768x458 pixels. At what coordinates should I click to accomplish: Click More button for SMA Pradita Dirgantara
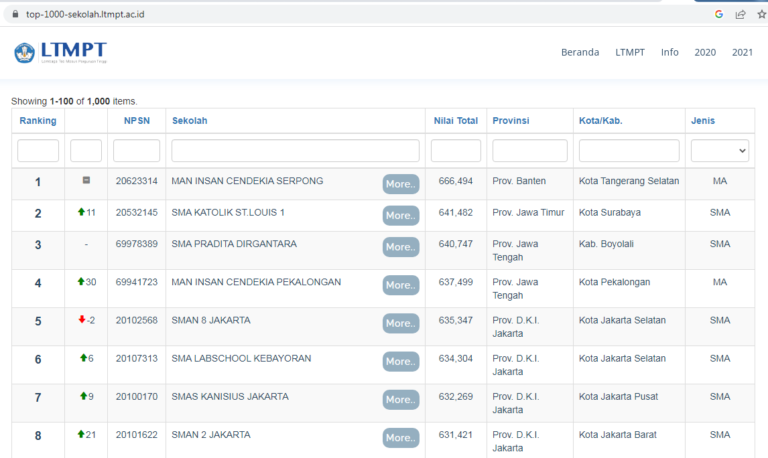coord(400,246)
